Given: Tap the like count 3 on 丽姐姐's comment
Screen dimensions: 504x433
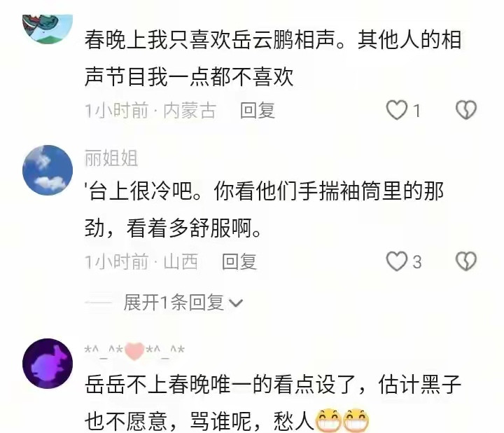Looking at the screenshot, I should pyautogui.click(x=417, y=262).
